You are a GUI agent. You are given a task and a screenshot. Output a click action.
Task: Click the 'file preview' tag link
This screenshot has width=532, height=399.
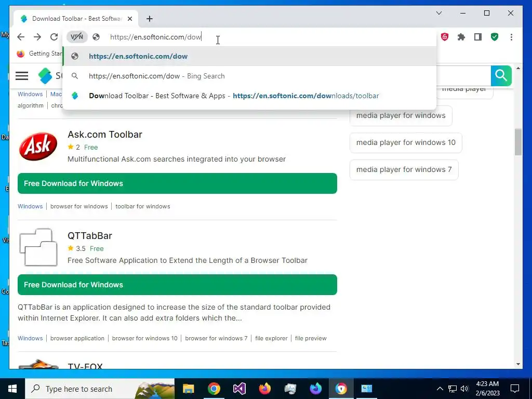coord(311,338)
